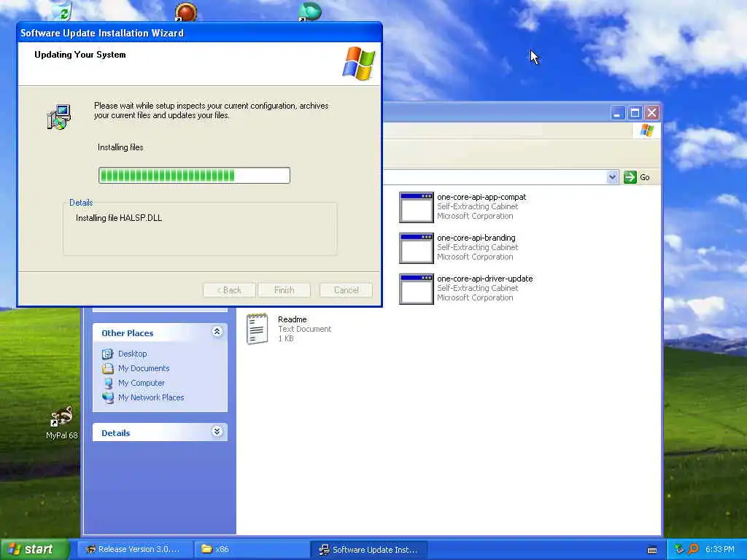This screenshot has width=747, height=560.
Task: Click the My Documents folder icon
Action: 108,368
